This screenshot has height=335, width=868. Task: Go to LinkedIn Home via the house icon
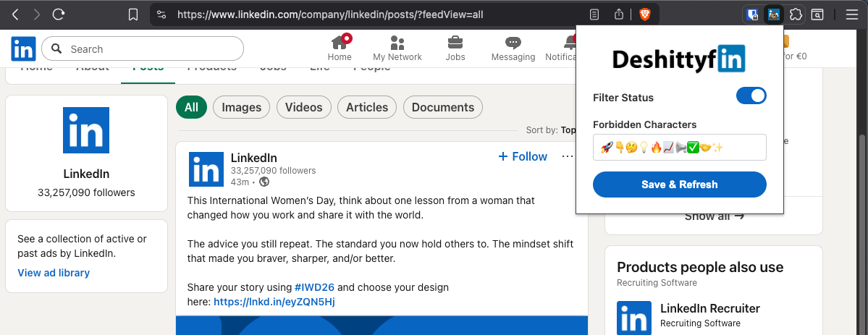(x=339, y=48)
